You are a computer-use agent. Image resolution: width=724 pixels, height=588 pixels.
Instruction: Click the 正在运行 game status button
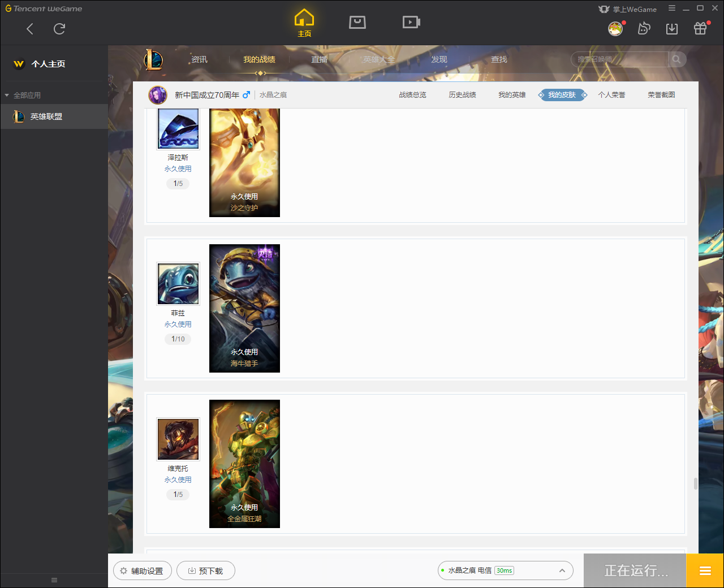(x=635, y=570)
